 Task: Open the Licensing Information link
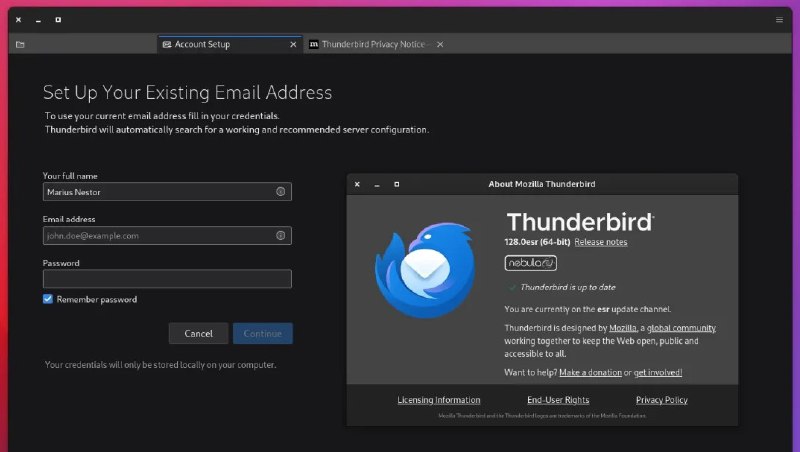coord(439,400)
